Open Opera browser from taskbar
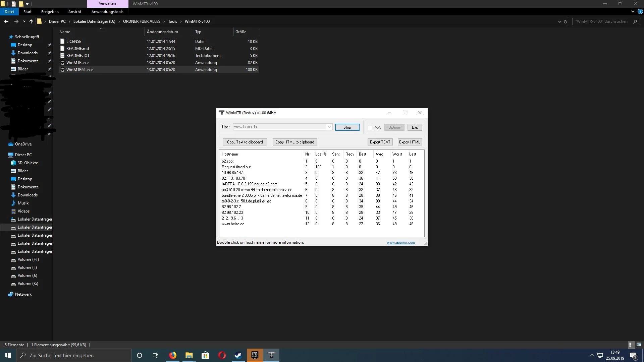The width and height of the screenshot is (644, 362). click(222, 355)
